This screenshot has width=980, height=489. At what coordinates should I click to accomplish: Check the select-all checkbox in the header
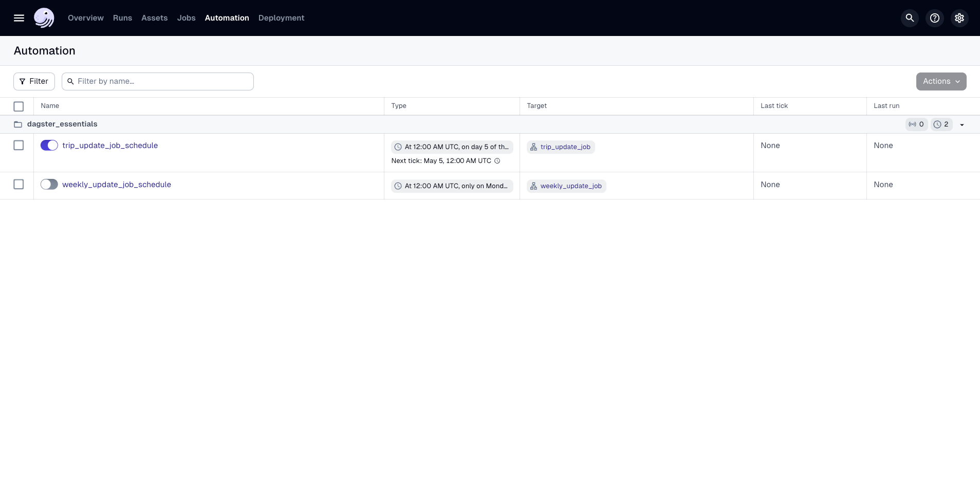coord(19,106)
